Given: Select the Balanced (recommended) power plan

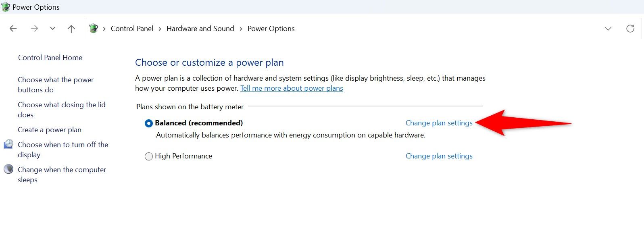Looking at the screenshot, I should [x=149, y=123].
